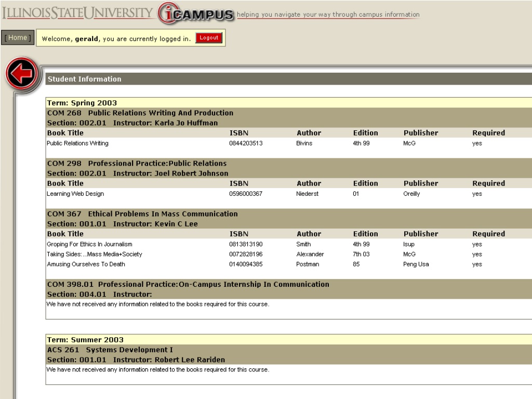Click edition 7th 03

click(361, 254)
